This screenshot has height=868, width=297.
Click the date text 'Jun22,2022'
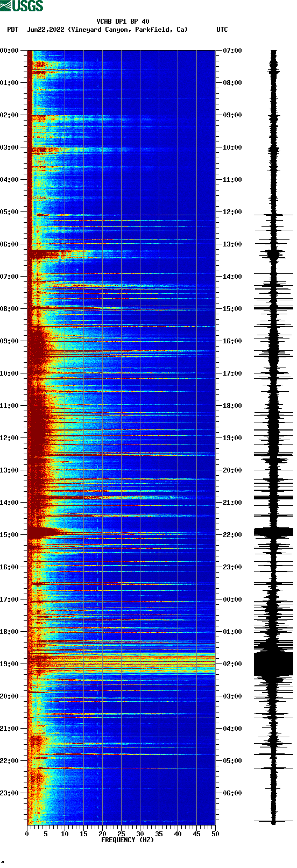[45, 30]
